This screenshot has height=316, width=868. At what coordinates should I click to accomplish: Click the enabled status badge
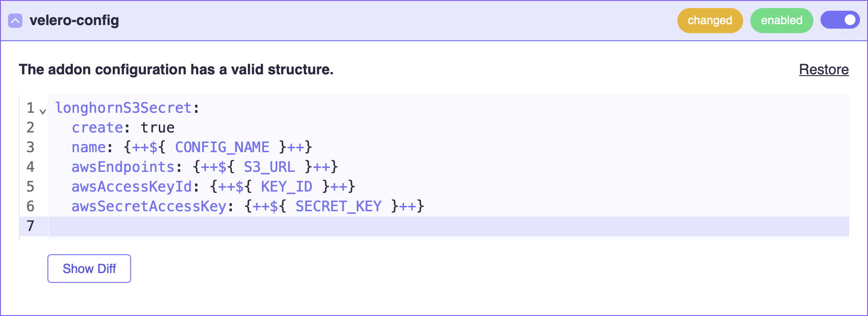(781, 20)
